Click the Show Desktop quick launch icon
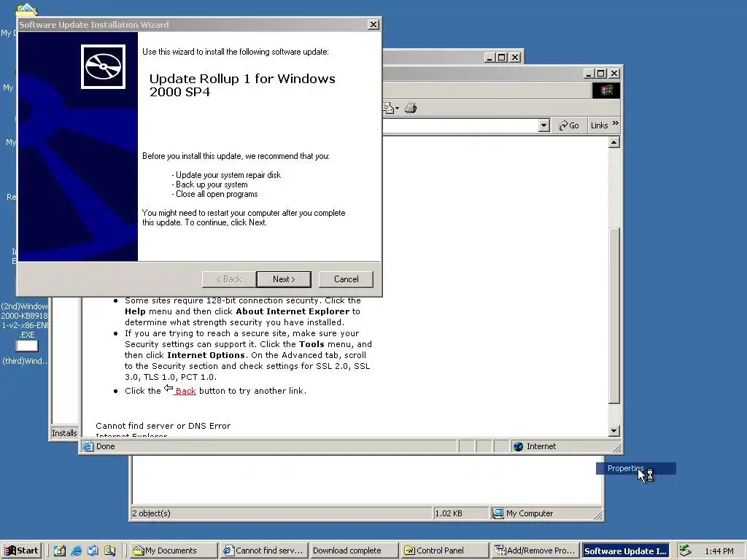Screen dimensions: 747x560 (x=60, y=551)
